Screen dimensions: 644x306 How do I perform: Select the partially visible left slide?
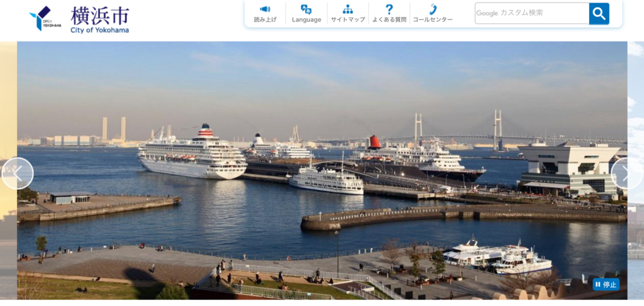8,170
